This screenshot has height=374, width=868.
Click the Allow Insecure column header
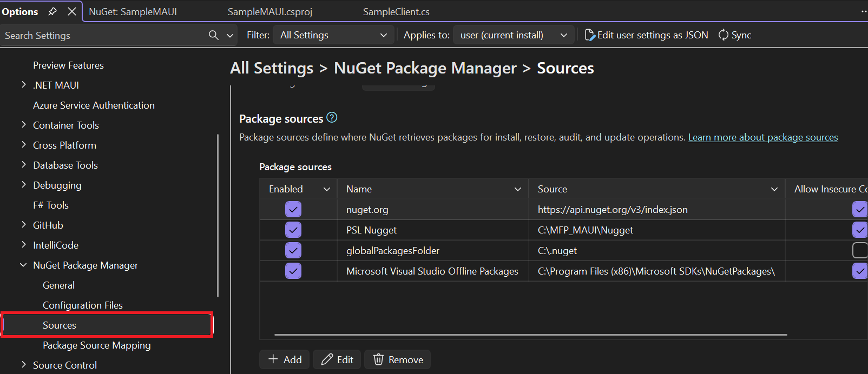pyautogui.click(x=827, y=189)
